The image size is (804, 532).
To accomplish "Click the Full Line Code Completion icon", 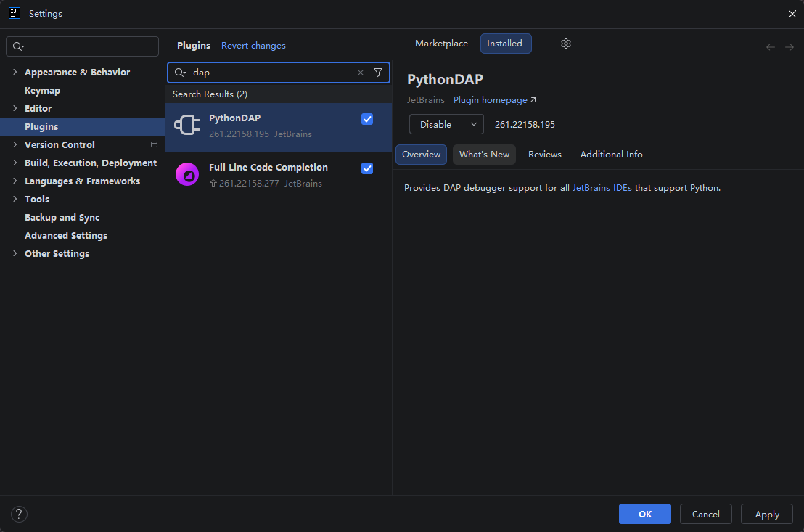I will (x=187, y=175).
